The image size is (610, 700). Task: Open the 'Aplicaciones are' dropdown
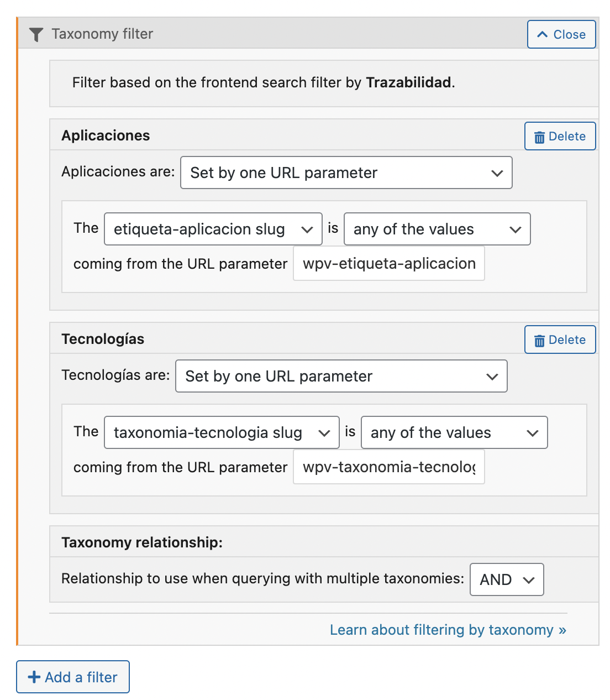click(x=346, y=173)
